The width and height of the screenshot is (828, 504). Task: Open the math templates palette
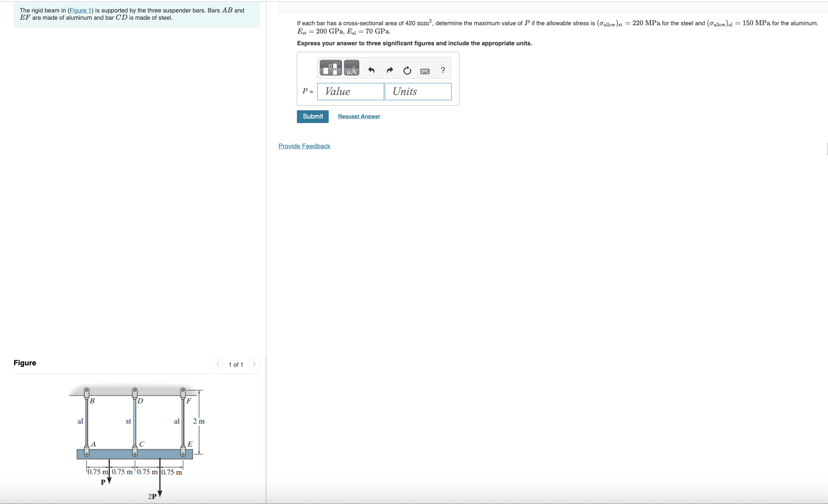click(x=330, y=68)
